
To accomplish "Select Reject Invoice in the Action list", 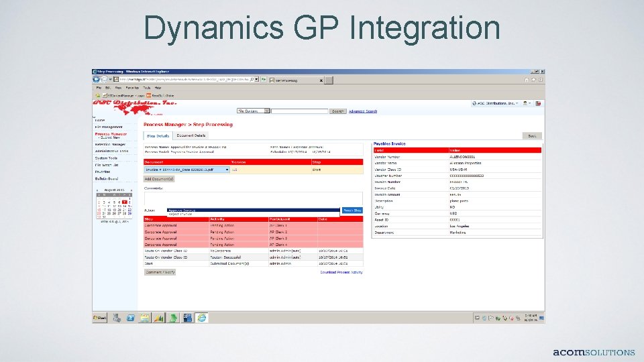I will click(254, 215).
